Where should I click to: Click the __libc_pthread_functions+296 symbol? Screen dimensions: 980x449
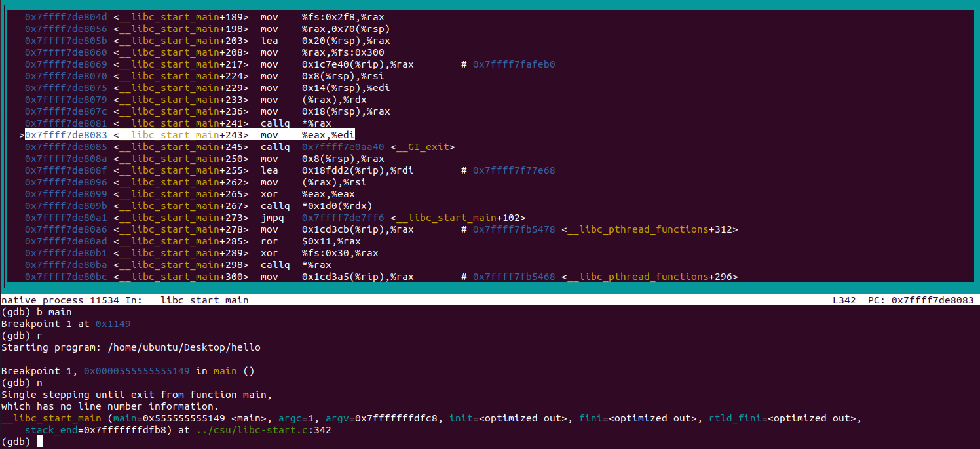(x=649, y=277)
